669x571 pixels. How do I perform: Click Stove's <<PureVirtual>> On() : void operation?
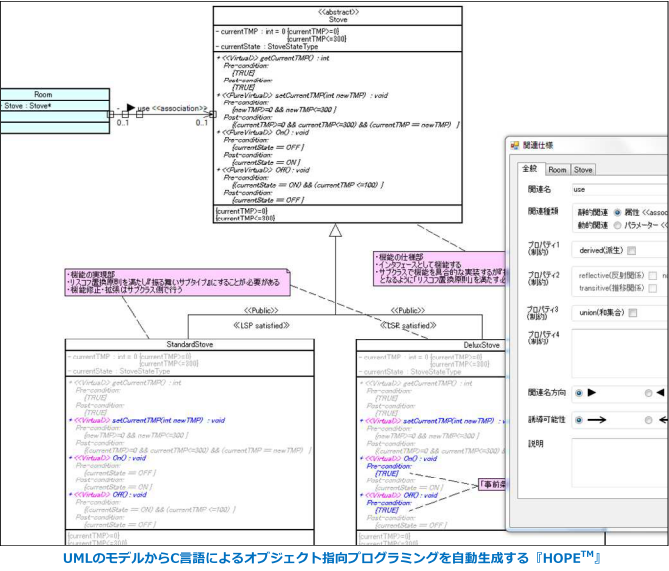pyautogui.click(x=263, y=133)
